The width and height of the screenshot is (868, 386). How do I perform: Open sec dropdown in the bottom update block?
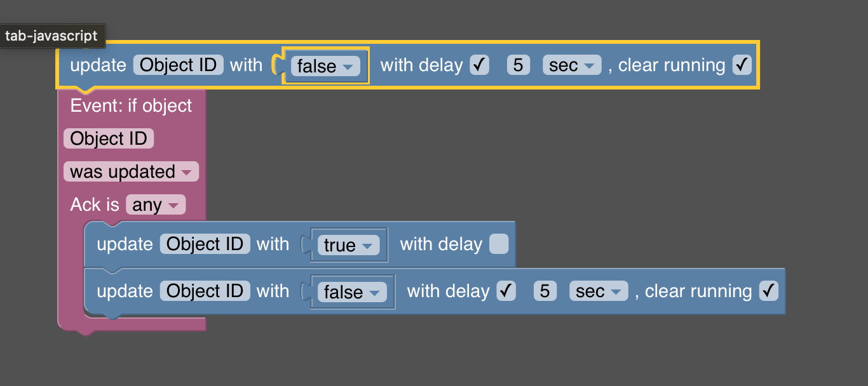point(598,291)
